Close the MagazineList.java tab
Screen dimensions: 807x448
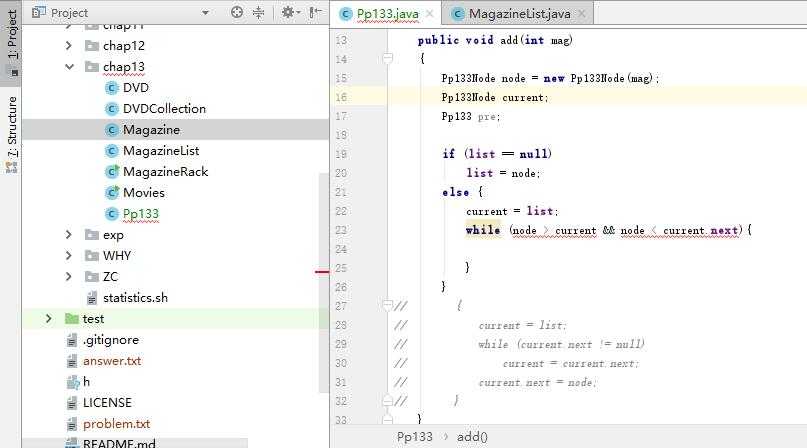(x=582, y=14)
